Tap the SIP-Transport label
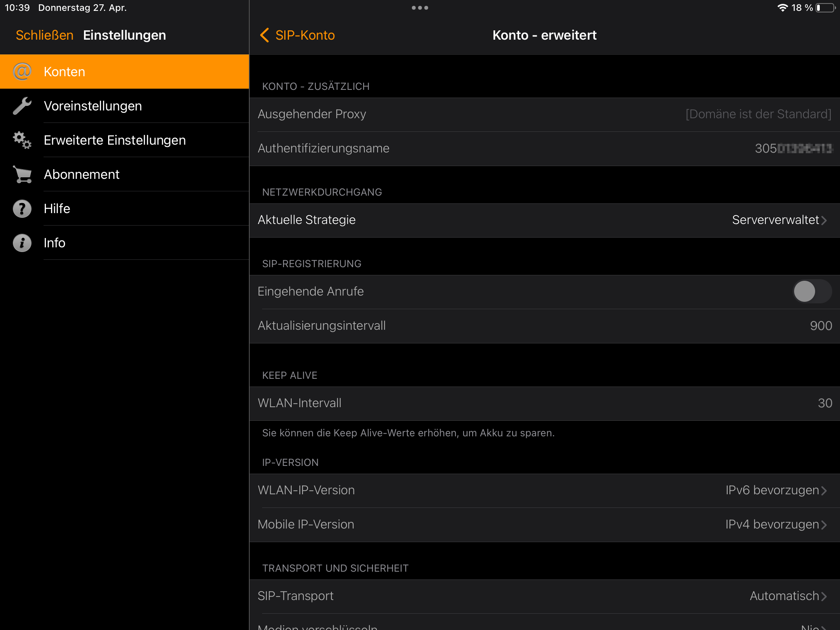The width and height of the screenshot is (840, 630). 296,596
